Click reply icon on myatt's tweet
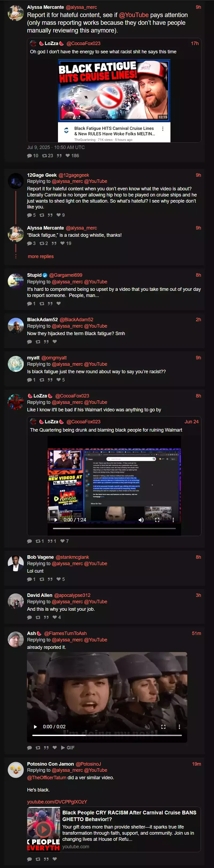Screen dimensions: 214x868 pos(29,380)
